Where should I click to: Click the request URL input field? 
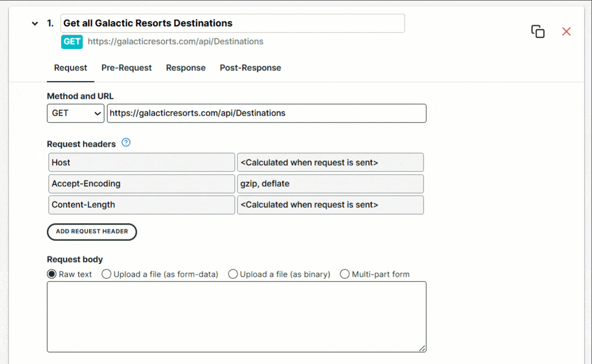267,113
